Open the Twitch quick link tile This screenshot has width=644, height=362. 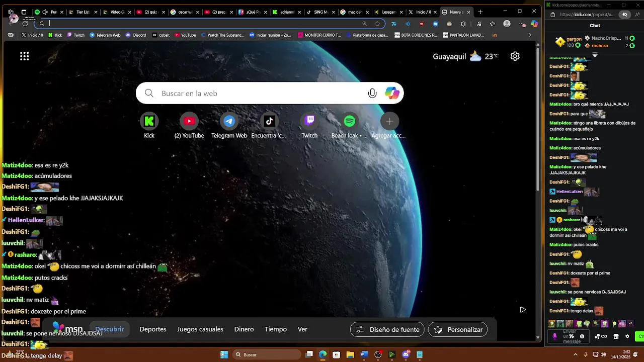(309, 126)
